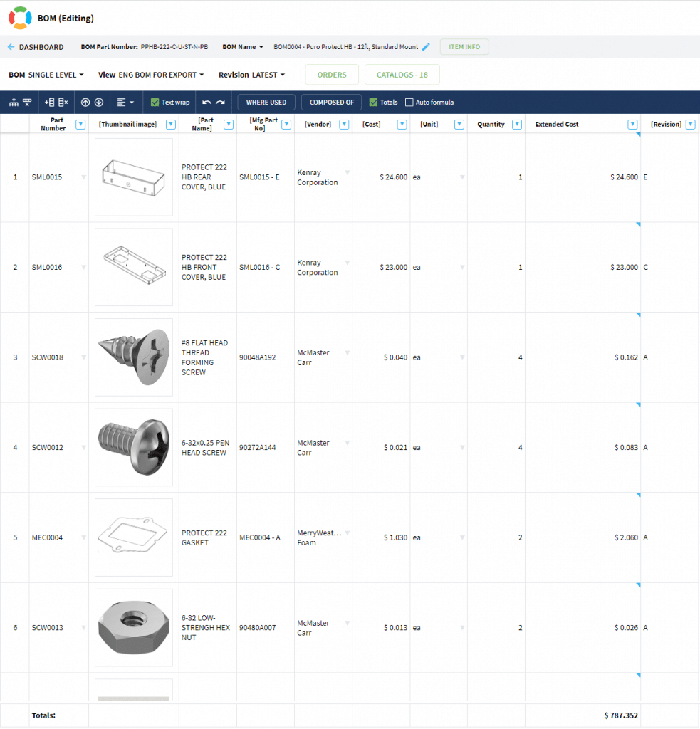Click the add hierarchy level icon

click(x=14, y=103)
